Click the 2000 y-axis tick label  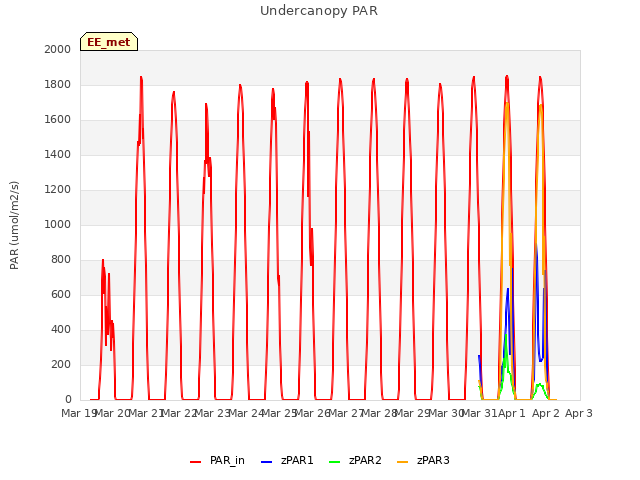coord(58,49)
